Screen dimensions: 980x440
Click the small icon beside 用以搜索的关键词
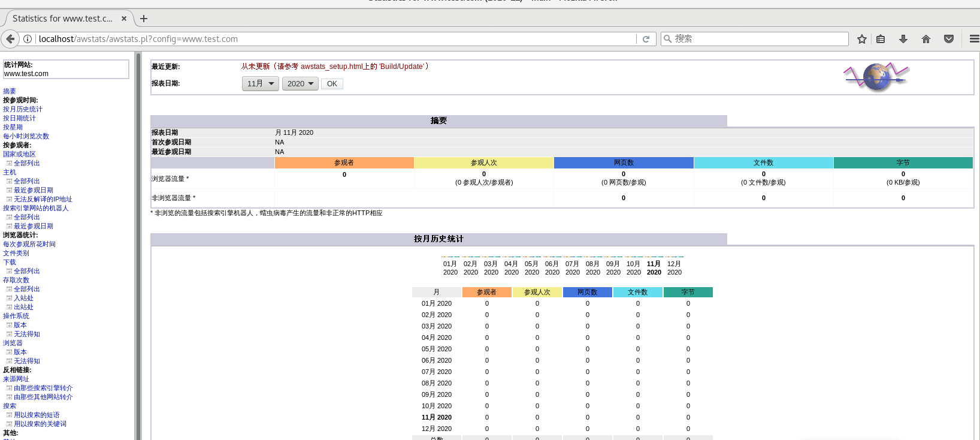coord(9,424)
